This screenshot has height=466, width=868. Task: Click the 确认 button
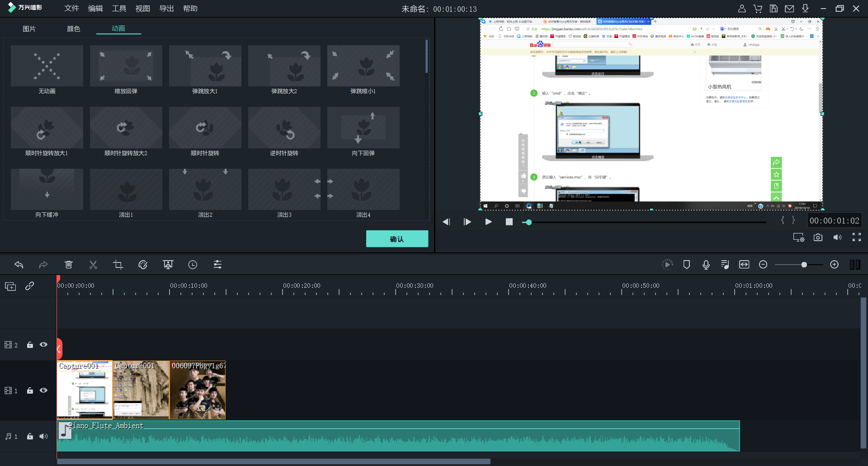pyautogui.click(x=397, y=239)
